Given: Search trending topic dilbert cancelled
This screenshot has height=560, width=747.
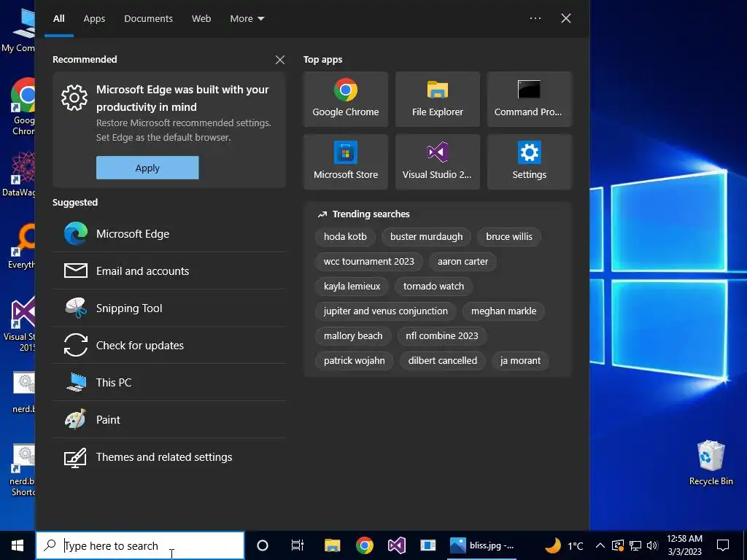Looking at the screenshot, I should tap(443, 360).
